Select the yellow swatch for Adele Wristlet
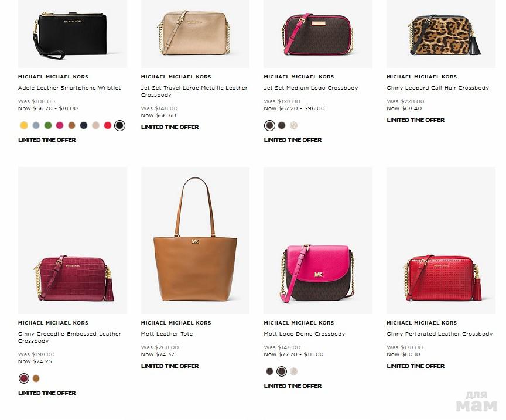This screenshot has height=420, width=506. [24, 125]
